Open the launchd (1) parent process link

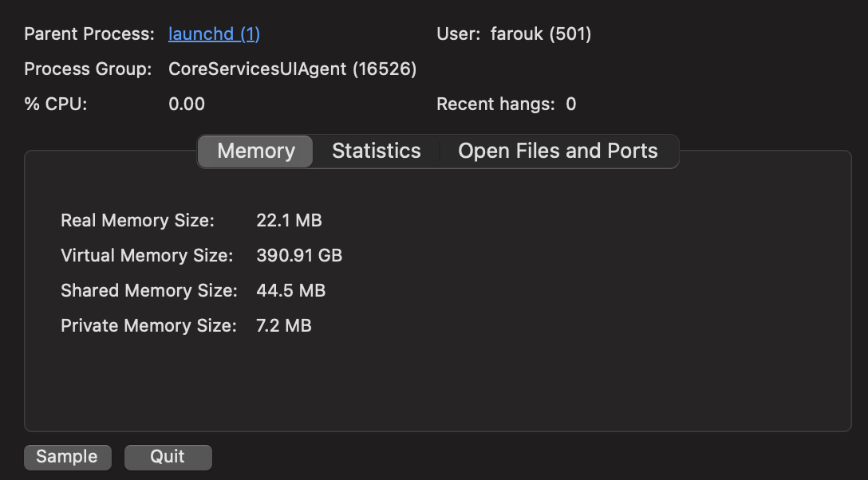click(x=214, y=34)
